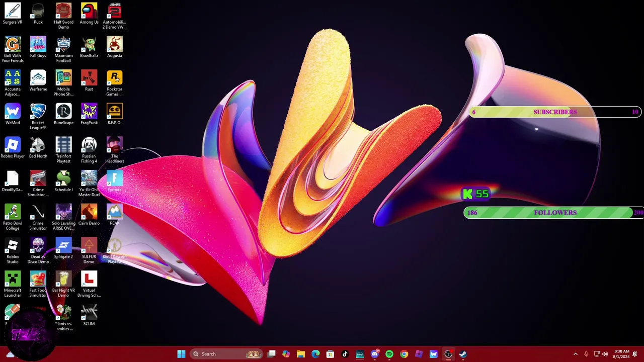644x362 pixels.
Task: Open the Among Us desktop shortcut
Action: (x=89, y=14)
